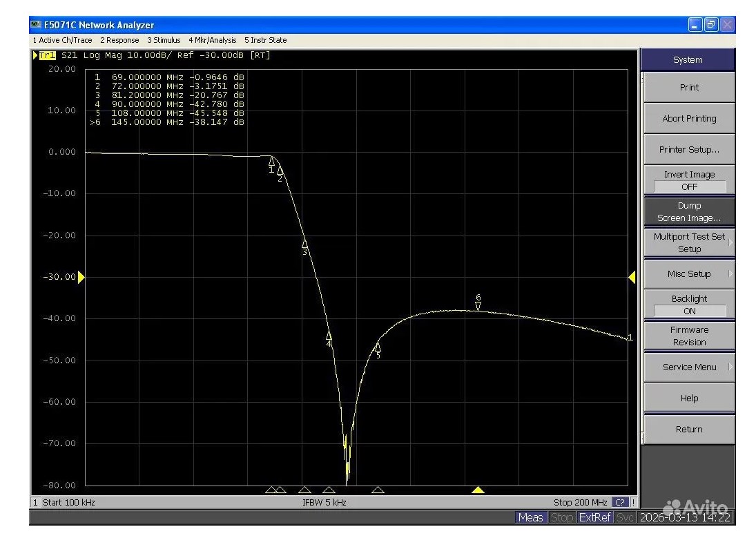Click Dump Screen Image button
Viewport: 756px width, 538px height.
[688, 211]
